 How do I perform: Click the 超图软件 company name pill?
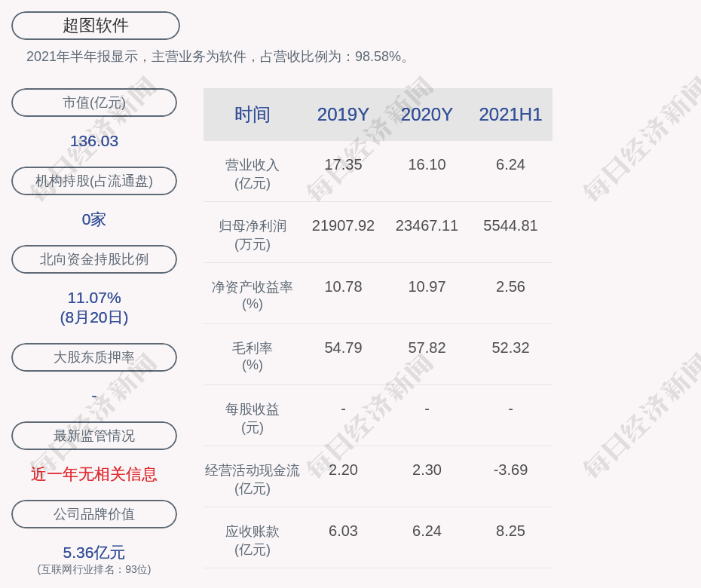click(x=96, y=26)
